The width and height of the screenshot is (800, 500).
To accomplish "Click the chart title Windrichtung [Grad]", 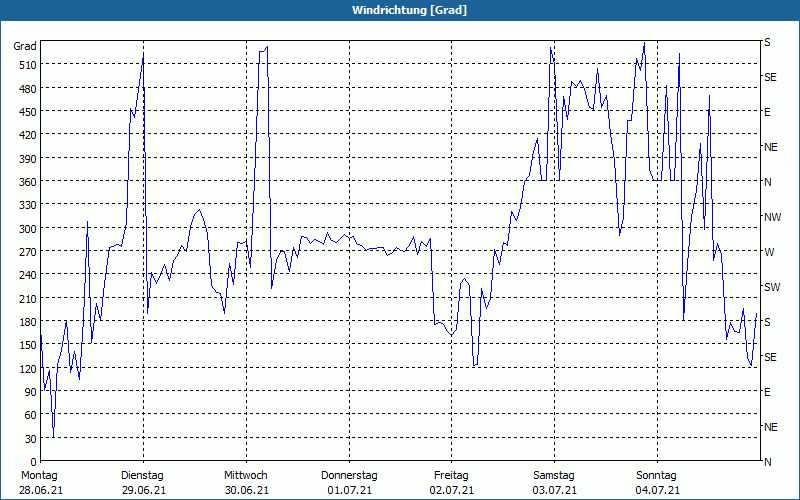I will click(x=409, y=10).
